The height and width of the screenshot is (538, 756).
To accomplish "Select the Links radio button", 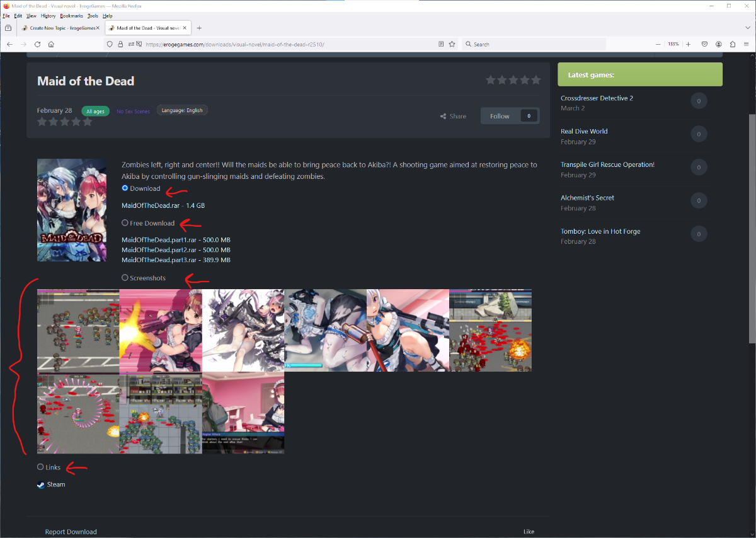I will (40, 467).
